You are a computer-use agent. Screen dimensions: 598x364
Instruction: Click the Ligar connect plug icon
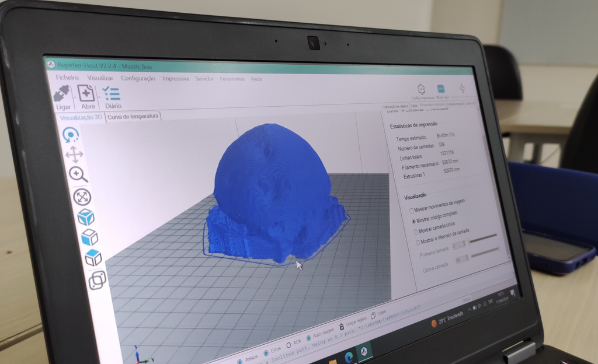click(x=61, y=93)
